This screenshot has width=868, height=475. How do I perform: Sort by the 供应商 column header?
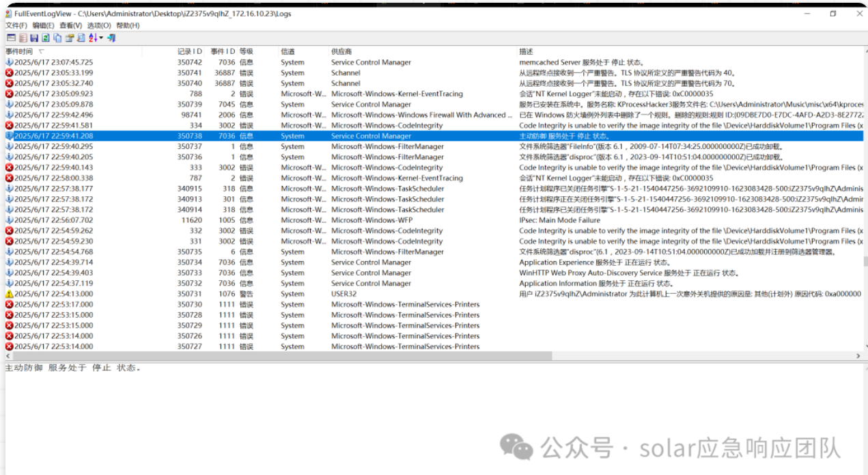[341, 51]
